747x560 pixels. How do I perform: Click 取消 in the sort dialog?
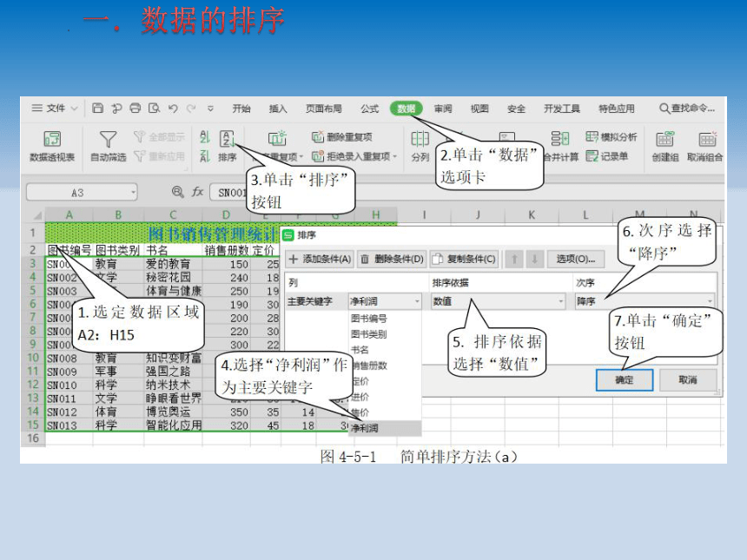687,380
